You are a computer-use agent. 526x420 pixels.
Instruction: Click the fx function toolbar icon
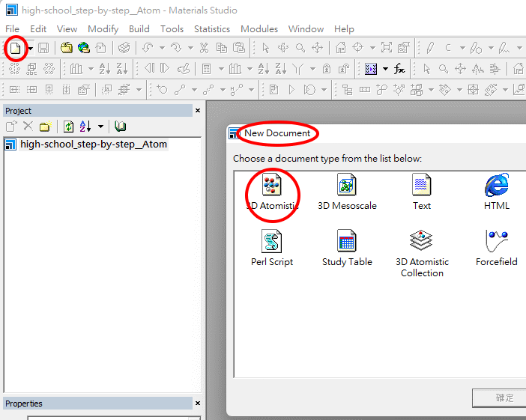coord(399,69)
